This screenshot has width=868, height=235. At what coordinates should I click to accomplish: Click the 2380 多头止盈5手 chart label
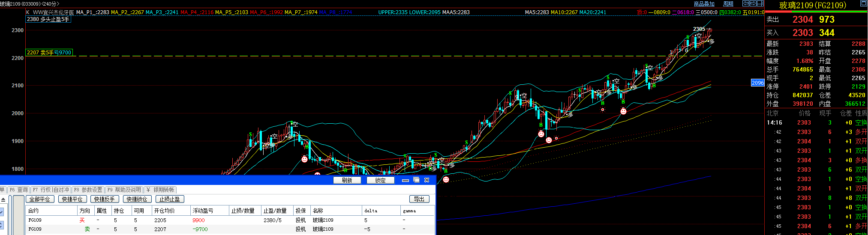pyautogui.click(x=48, y=19)
